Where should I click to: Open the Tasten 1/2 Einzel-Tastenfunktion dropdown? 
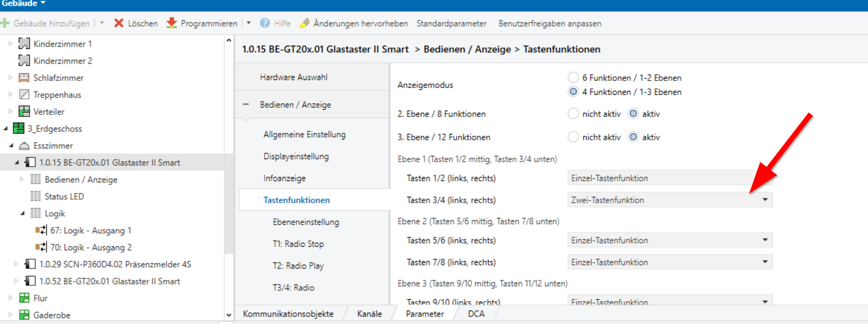pyautogui.click(x=670, y=178)
